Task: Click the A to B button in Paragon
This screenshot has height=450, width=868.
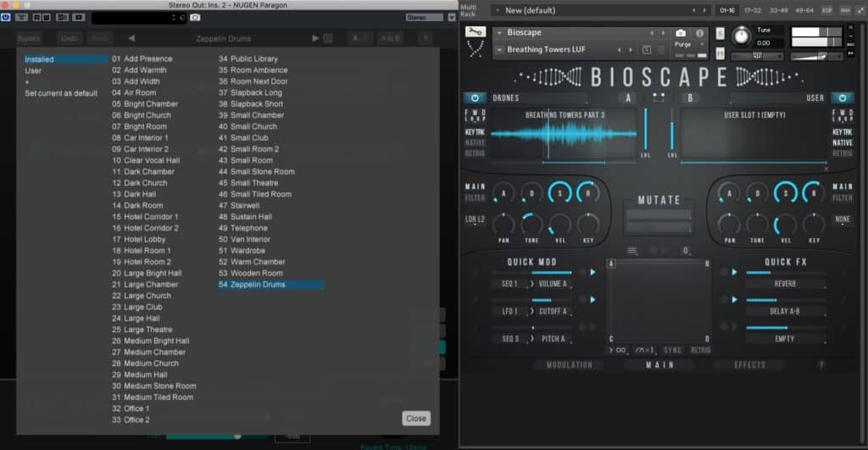Action: tap(390, 38)
